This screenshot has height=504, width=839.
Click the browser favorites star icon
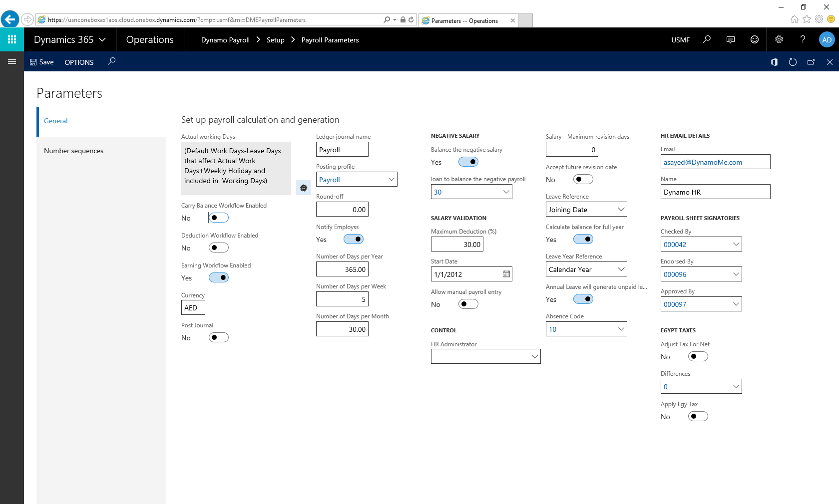[807, 19]
